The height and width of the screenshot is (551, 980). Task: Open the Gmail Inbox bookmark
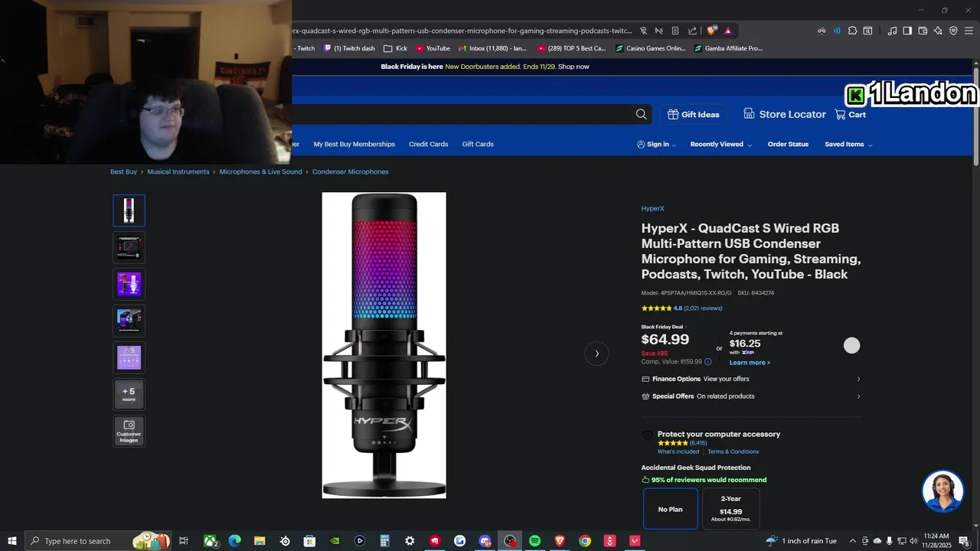(492, 48)
